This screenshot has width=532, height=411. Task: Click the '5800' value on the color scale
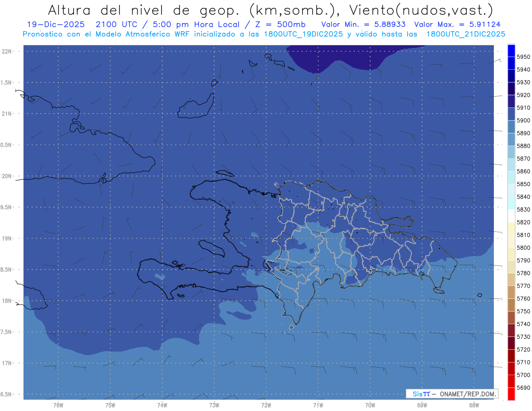coord(523,248)
